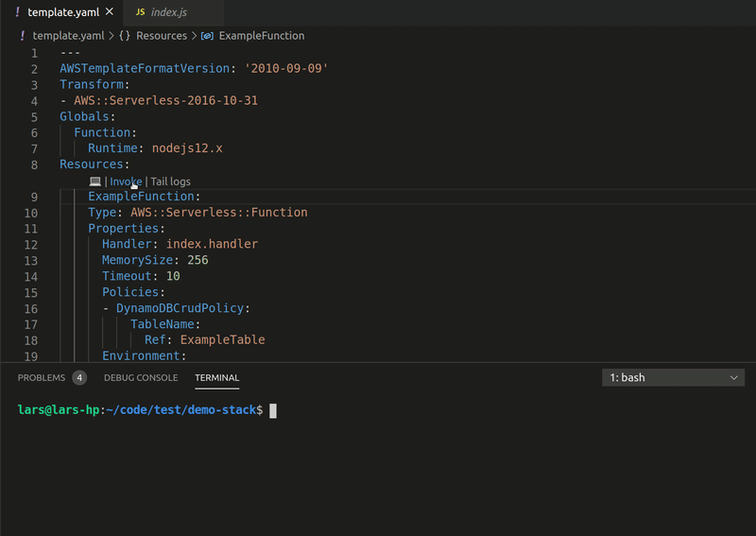
Task: Click template.yaml in the breadcrumb
Action: [x=68, y=36]
